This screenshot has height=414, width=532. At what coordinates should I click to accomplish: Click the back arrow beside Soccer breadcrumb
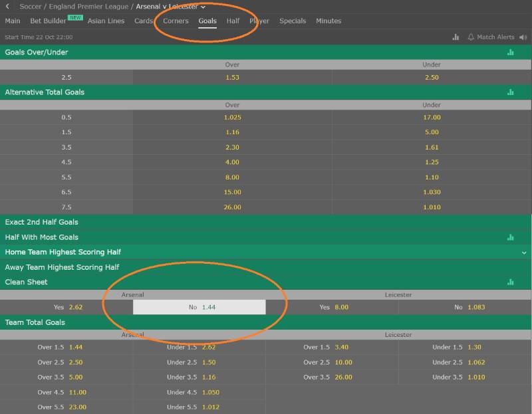[x=7, y=6]
